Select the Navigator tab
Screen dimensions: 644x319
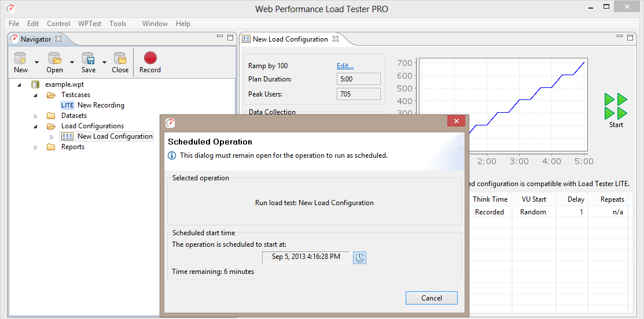36,39
